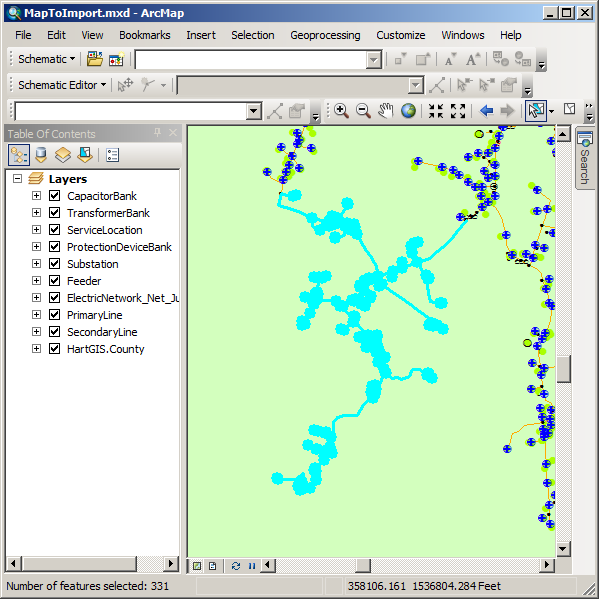The height and width of the screenshot is (599, 599).
Task: List By Source in Table Of Contents
Action: pyautogui.click(x=41, y=155)
